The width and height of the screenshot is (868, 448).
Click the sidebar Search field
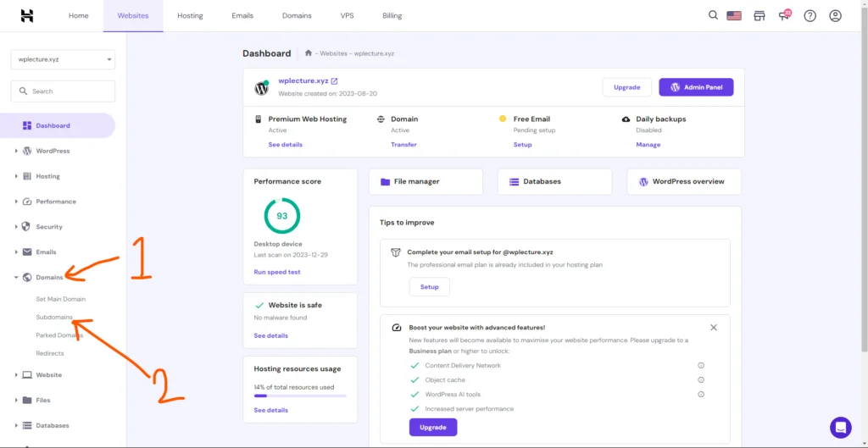click(x=63, y=91)
